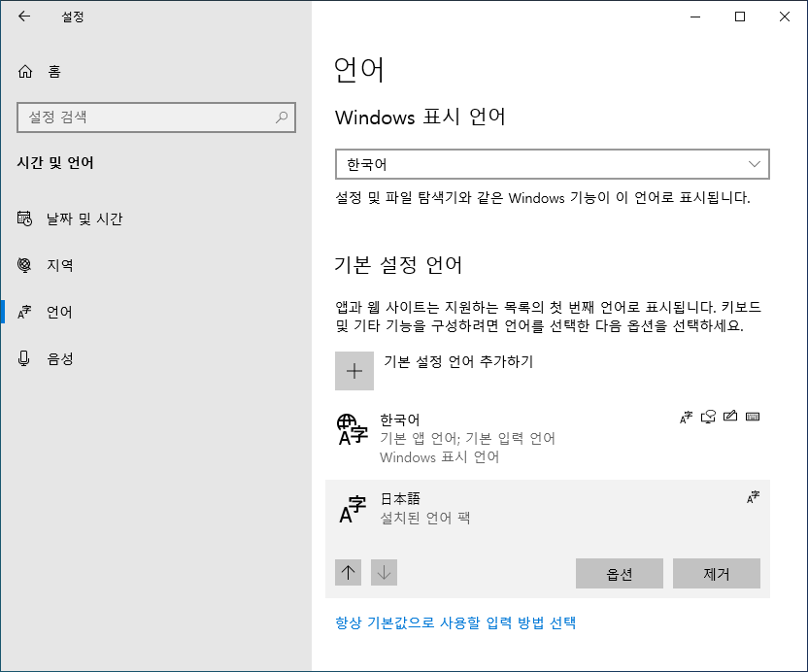Image resolution: width=808 pixels, height=672 pixels.
Task: Click the globe region icon
Action: point(24,265)
